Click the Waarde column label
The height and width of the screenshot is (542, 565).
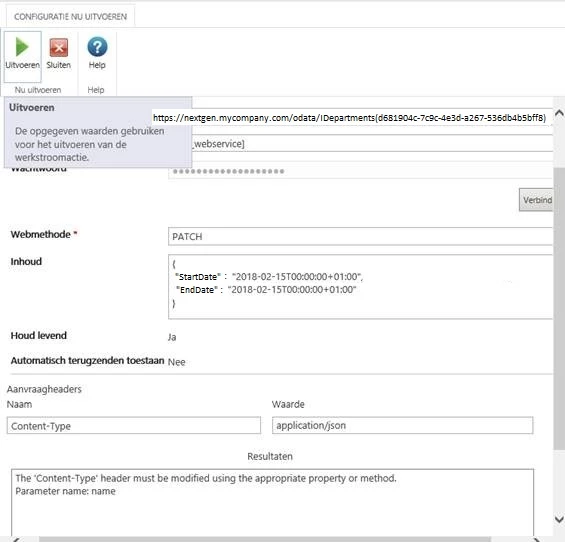(x=288, y=404)
